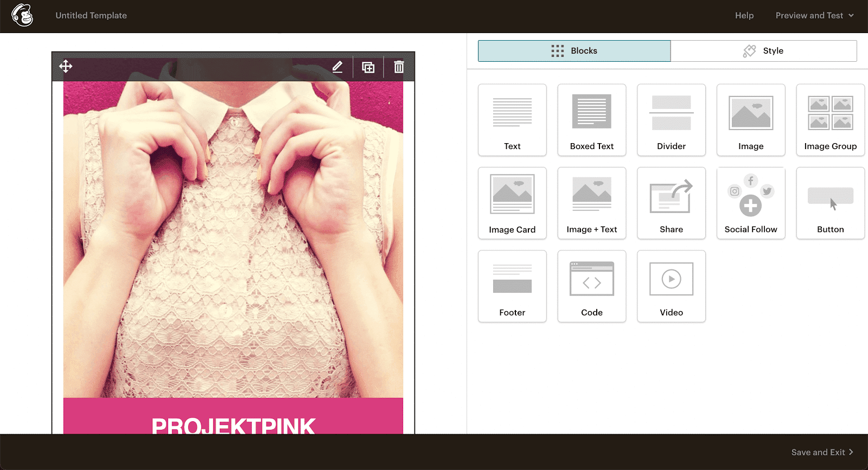This screenshot has height=470, width=868.
Task: Pick the Image block
Action: click(751, 120)
